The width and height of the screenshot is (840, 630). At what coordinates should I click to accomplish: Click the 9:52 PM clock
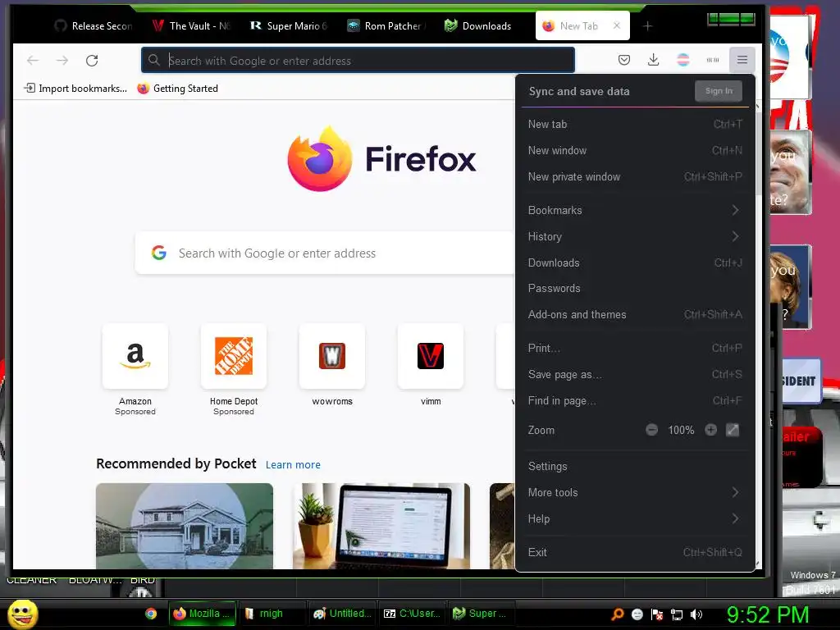(767, 614)
